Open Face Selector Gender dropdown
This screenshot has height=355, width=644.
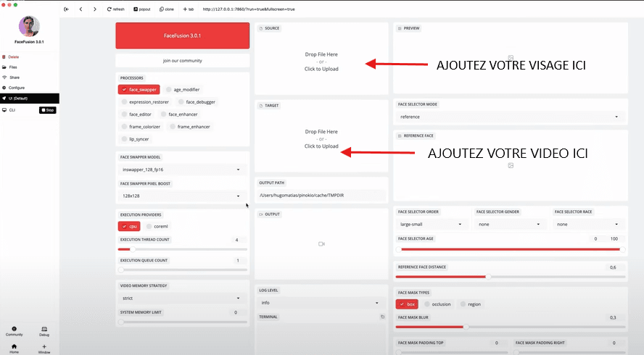pos(509,224)
